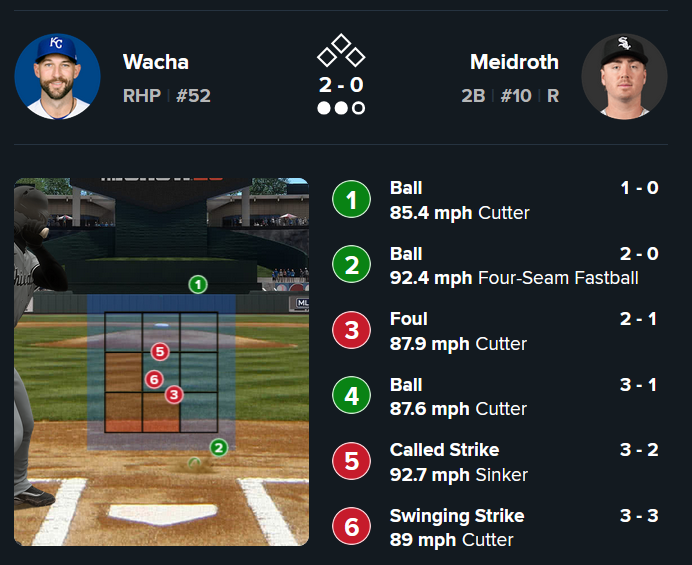This screenshot has height=565, width=692.
Task: Click the green pitch 2 circle in list
Action: coord(351,265)
